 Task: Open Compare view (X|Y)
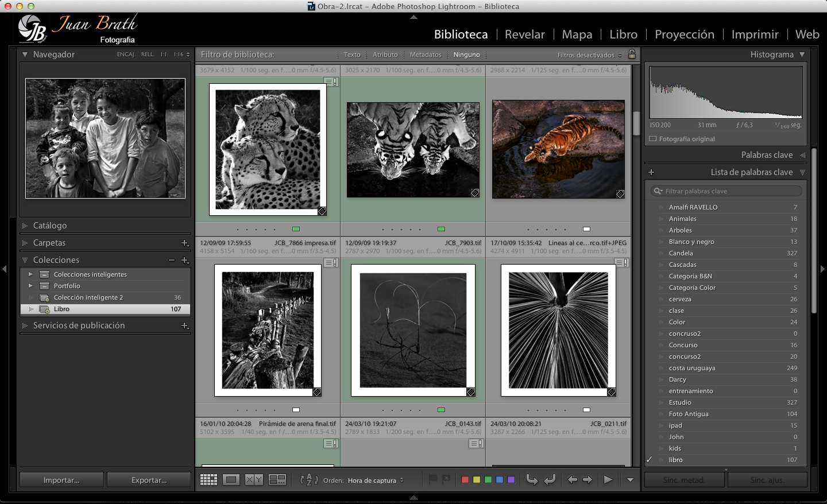point(254,480)
